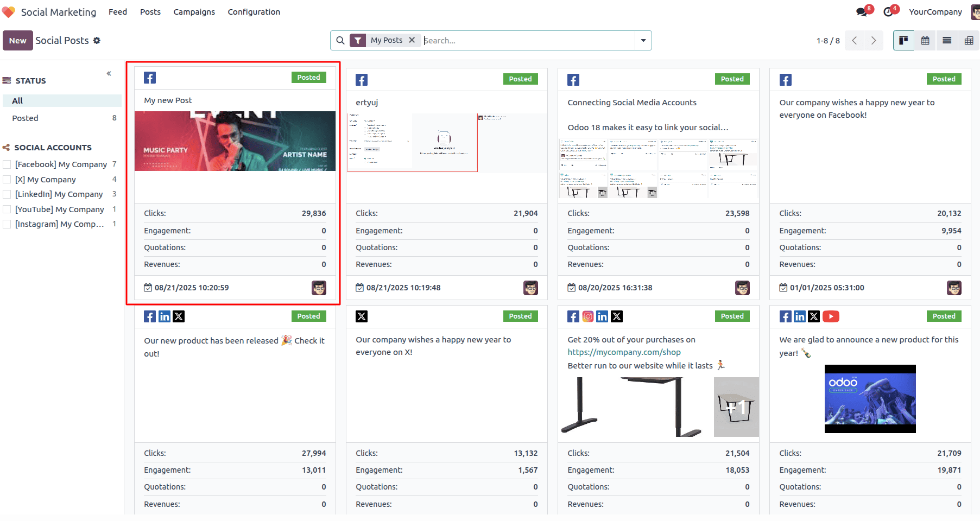Open the Campaigns menu
This screenshot has height=521, width=980.
coord(194,11)
